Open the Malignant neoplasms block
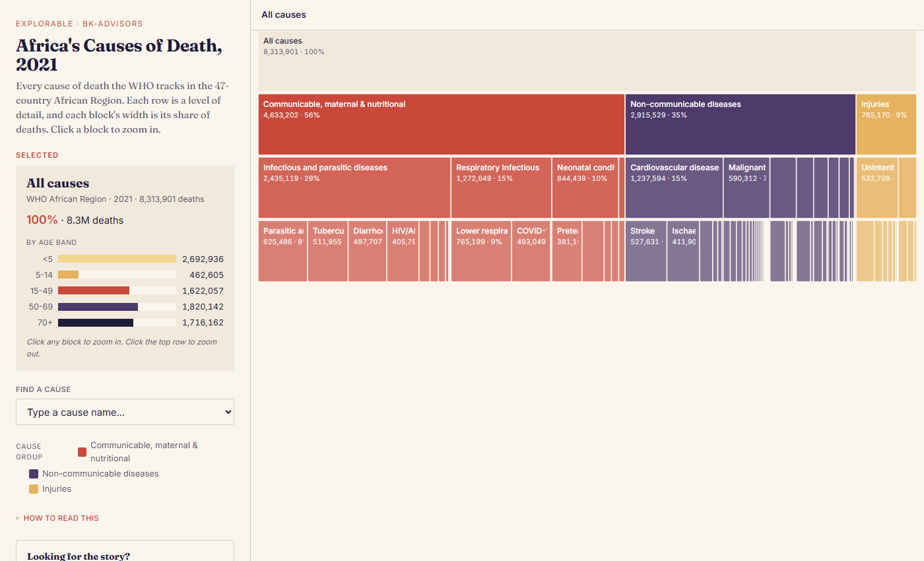Screen dimensions: 924x561 tap(746, 187)
